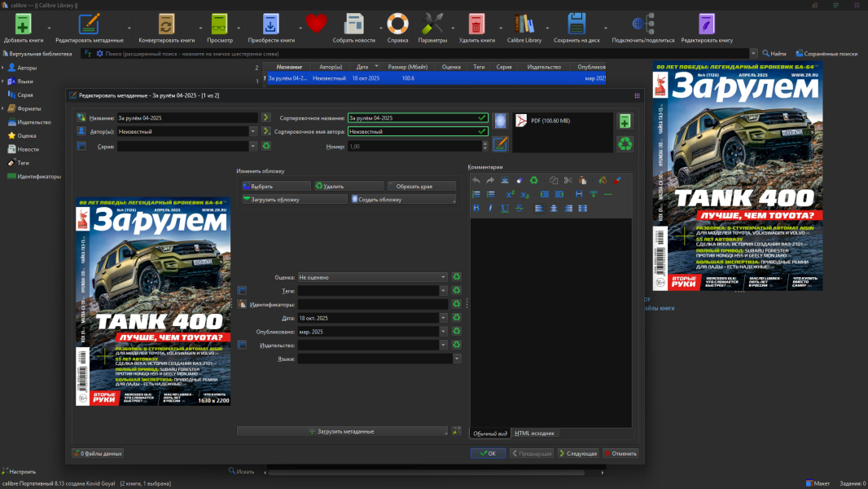868x489 pixels.
Task: Select the 'Обычный вид' tab
Action: [490, 433]
